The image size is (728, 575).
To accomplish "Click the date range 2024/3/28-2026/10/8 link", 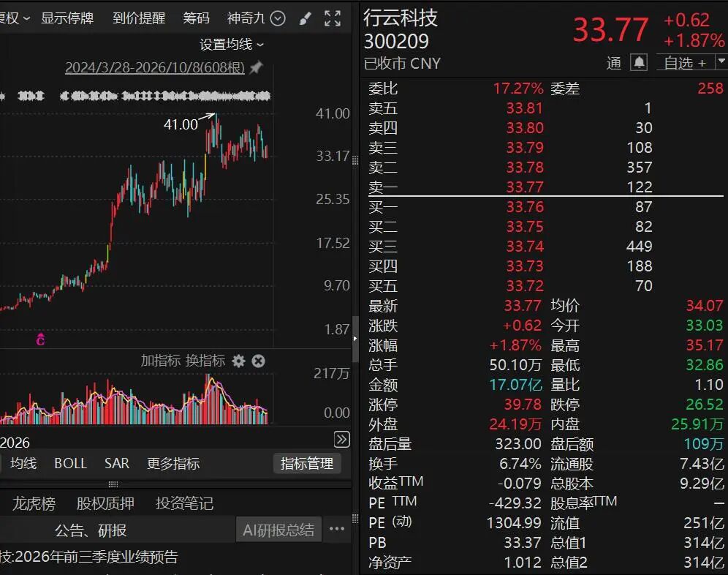I will (x=155, y=68).
